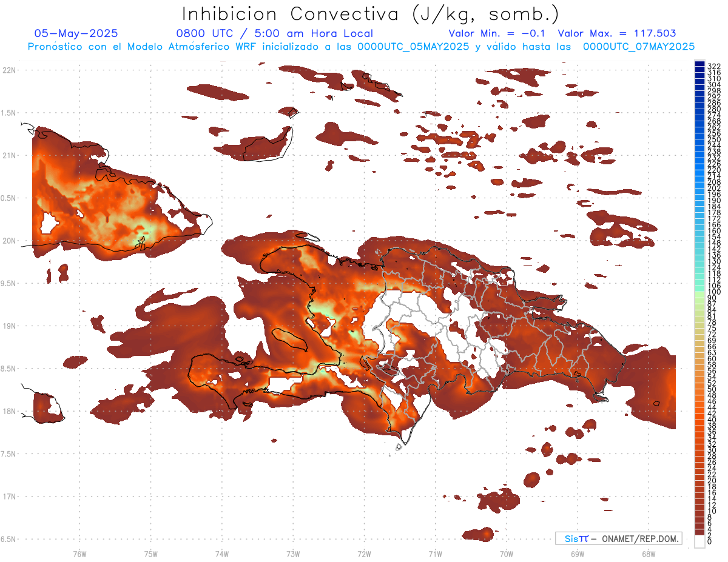Click the title 'Inhibicion Convectiva (J/kg, somb.)'
Image resolution: width=728 pixels, height=562 pixels.
pyautogui.click(x=371, y=14)
